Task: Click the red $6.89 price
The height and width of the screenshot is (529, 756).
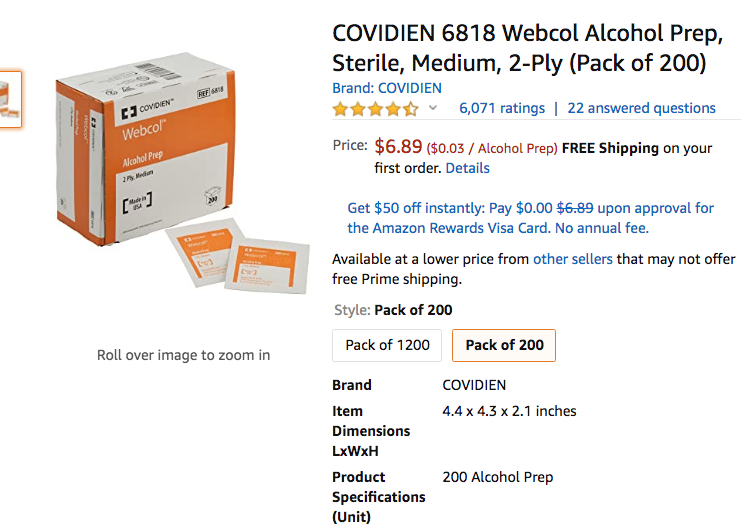Action: [398, 147]
